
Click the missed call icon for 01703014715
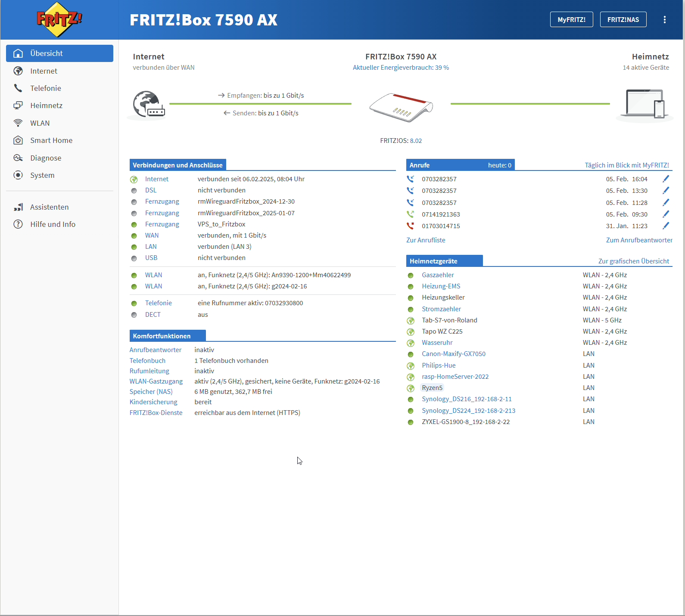tap(410, 226)
